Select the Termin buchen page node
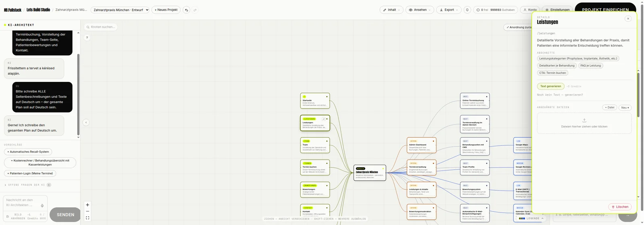The image size is (644, 225). [x=315, y=167]
